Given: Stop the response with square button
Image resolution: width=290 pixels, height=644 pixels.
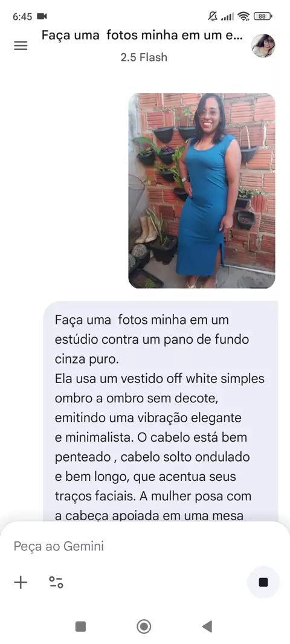Looking at the screenshot, I should pyautogui.click(x=263, y=582).
